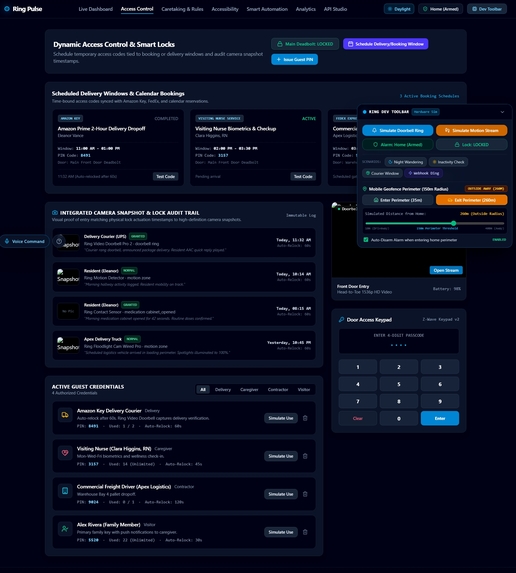
Task: Click the truck icon for Amazon Key Courier
Action: click(65, 415)
